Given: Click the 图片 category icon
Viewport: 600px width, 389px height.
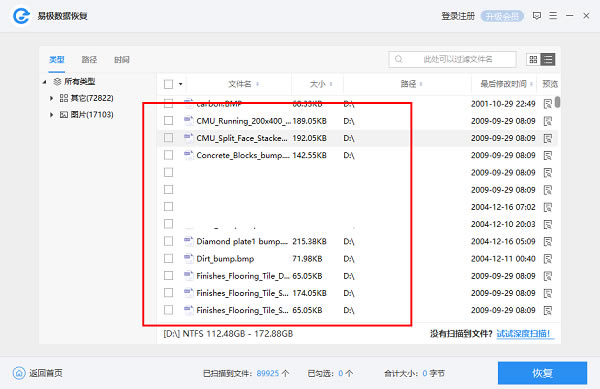Looking at the screenshot, I should (64, 115).
